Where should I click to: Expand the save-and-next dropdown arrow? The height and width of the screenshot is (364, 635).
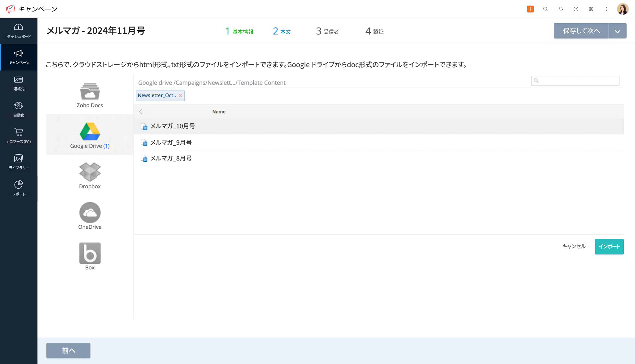617,31
